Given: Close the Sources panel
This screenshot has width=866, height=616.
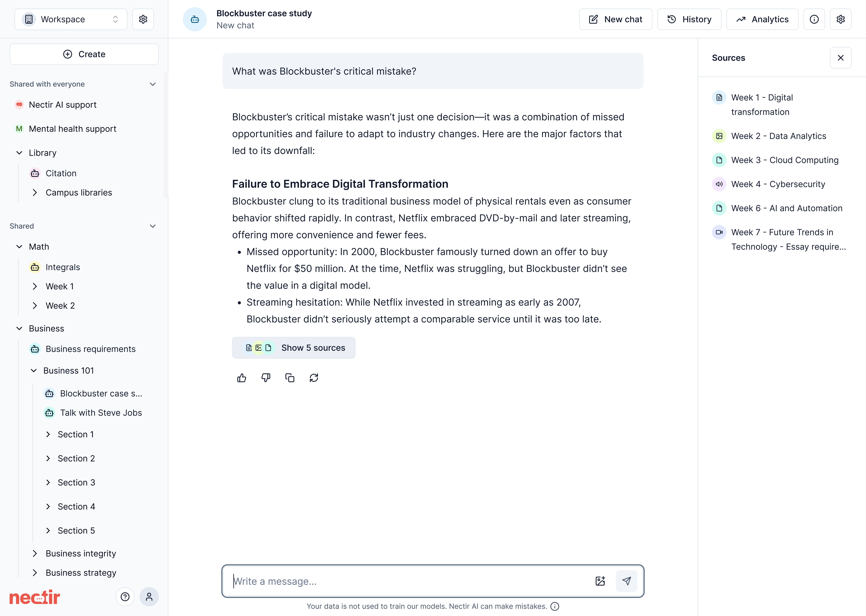Looking at the screenshot, I should point(841,58).
